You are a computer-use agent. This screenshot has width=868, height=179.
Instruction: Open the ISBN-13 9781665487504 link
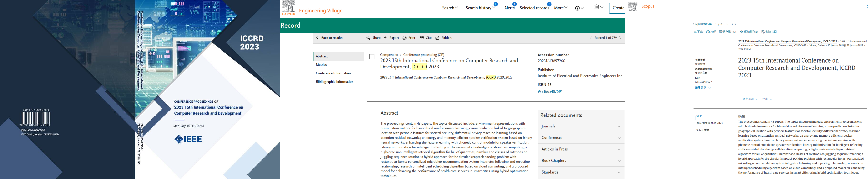click(550, 91)
